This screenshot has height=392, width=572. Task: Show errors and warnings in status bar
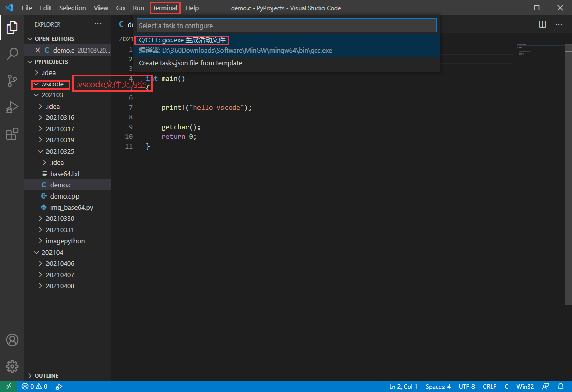point(35,386)
